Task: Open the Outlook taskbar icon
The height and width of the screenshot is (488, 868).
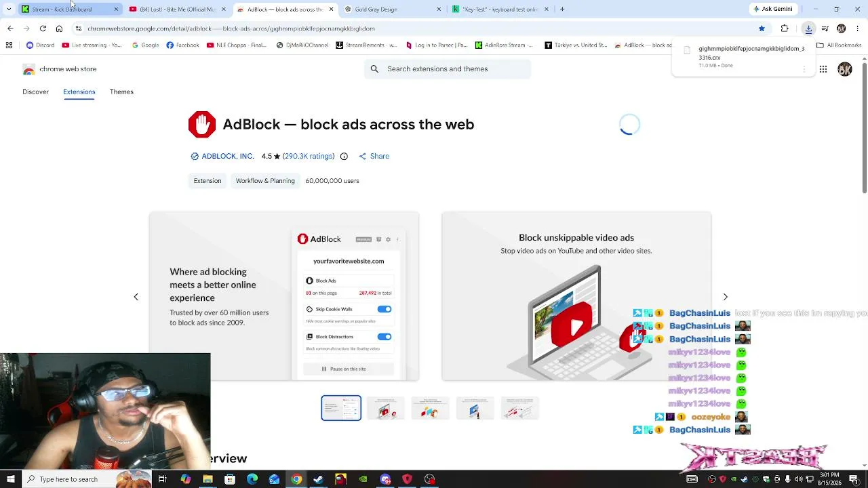Action: pyautogui.click(x=274, y=479)
